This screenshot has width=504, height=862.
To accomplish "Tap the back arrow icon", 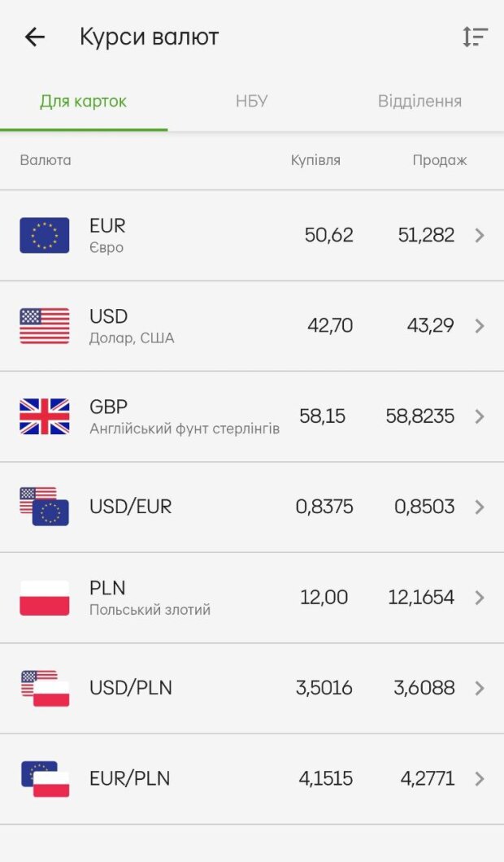I will coord(35,37).
